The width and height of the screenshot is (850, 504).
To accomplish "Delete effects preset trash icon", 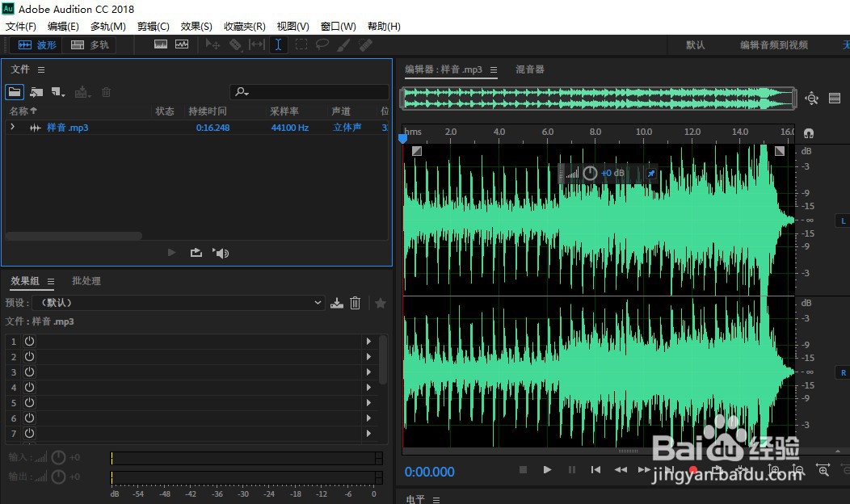I will (355, 303).
